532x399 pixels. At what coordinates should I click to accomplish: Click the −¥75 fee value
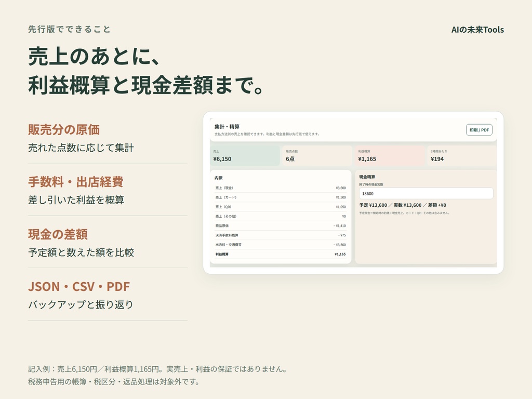[x=342, y=235]
